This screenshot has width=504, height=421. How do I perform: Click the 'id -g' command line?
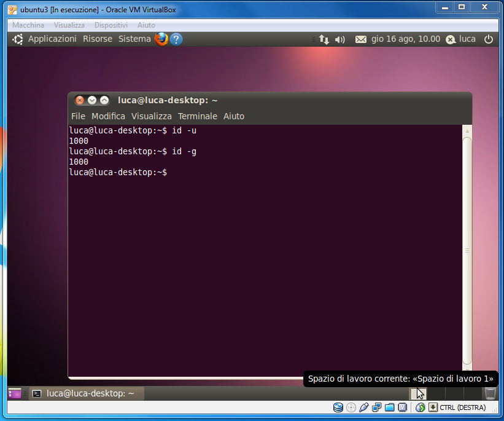[133, 151]
